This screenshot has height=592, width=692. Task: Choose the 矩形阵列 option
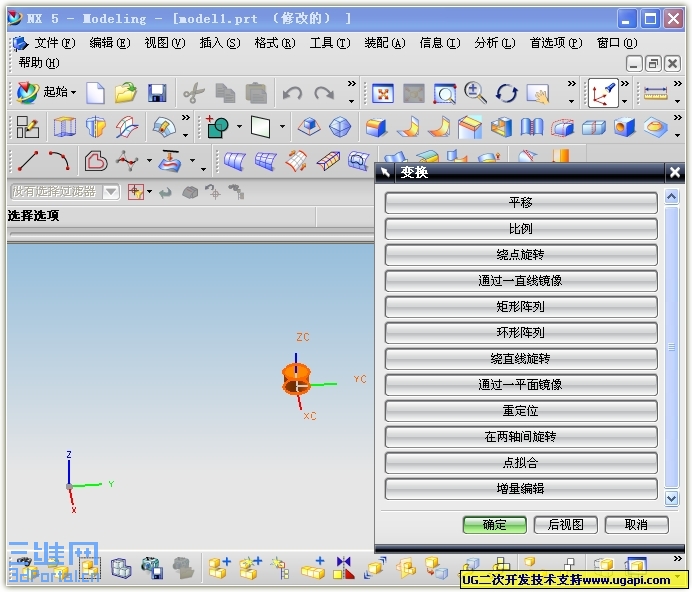coord(521,307)
